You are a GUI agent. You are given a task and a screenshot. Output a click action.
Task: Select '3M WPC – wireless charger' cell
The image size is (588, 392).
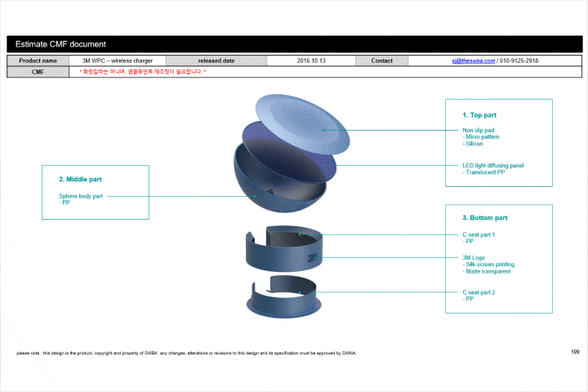coord(118,60)
